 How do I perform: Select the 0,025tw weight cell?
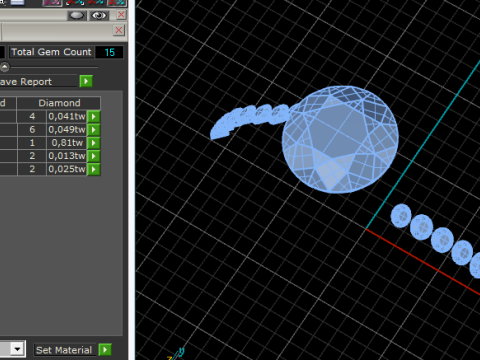pyautogui.click(x=67, y=169)
